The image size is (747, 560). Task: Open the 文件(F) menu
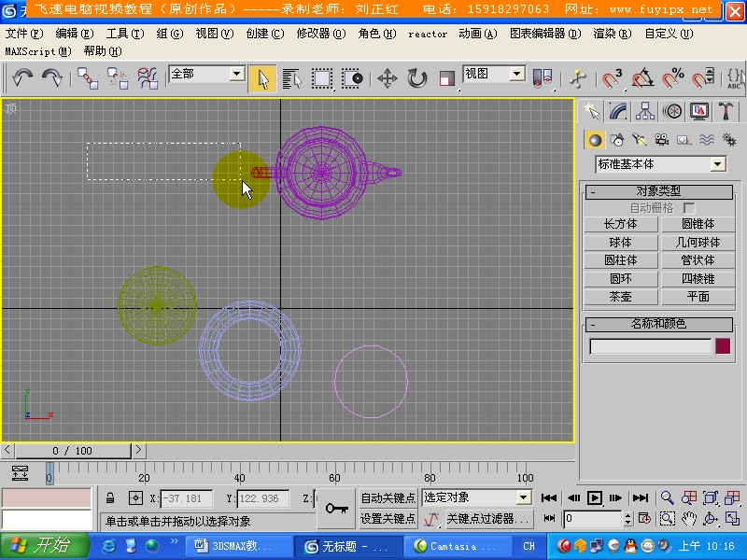(24, 34)
